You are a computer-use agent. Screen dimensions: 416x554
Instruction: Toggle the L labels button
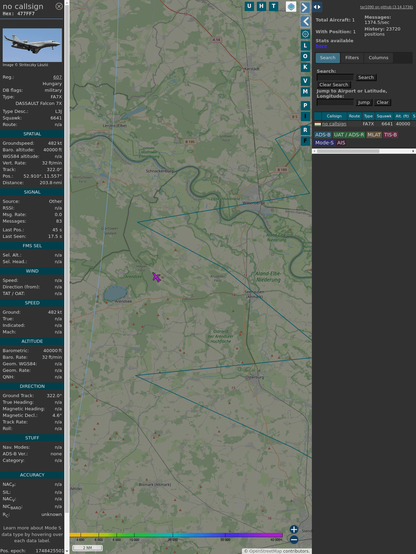(305, 46)
